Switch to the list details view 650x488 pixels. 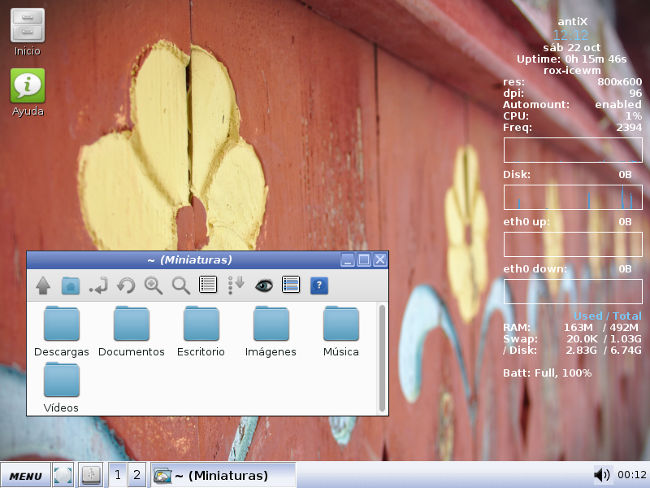click(x=208, y=285)
